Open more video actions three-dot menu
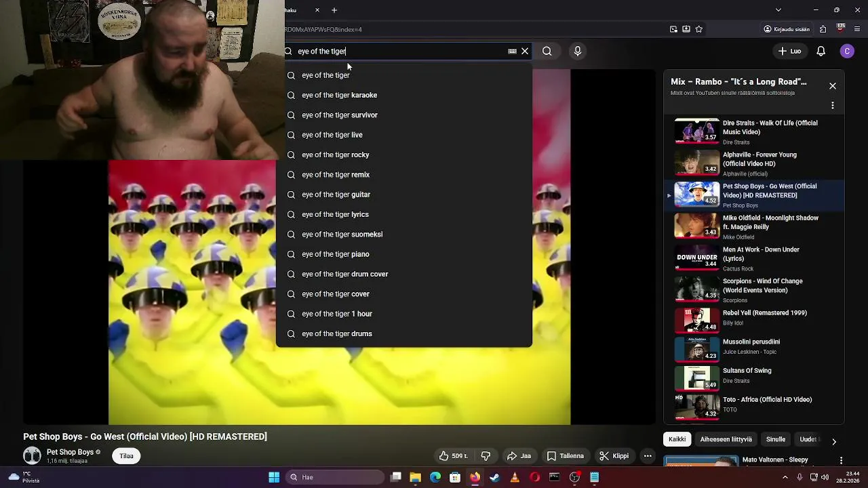Image resolution: width=868 pixels, height=488 pixels. (648, 456)
